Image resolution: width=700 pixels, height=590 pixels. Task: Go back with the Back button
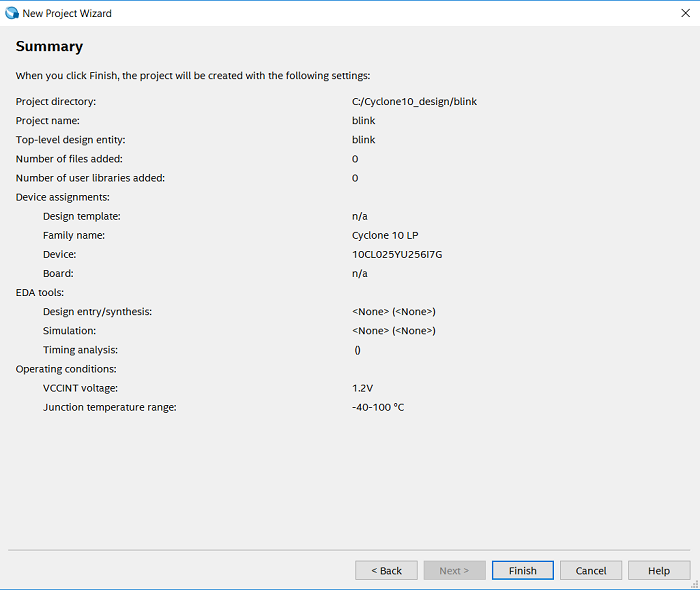point(386,570)
